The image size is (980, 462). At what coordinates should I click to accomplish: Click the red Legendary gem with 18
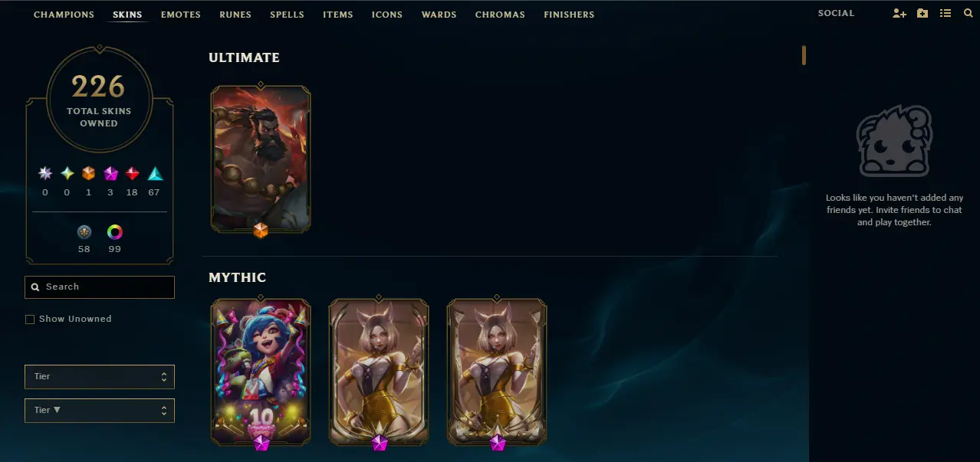(x=132, y=174)
